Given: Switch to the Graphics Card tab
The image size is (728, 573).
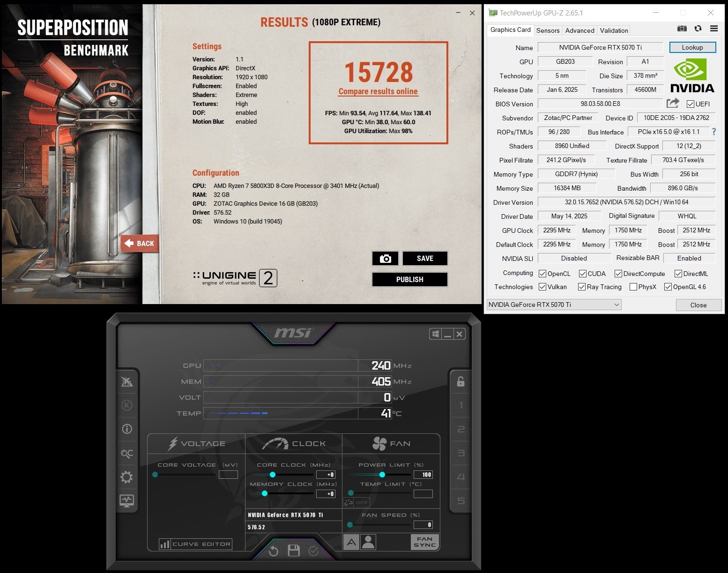Looking at the screenshot, I should [x=511, y=30].
